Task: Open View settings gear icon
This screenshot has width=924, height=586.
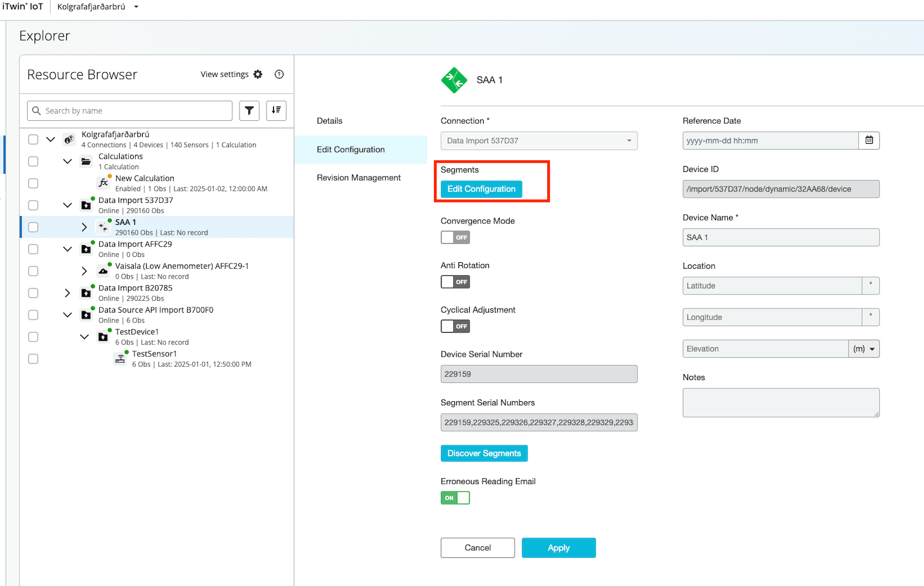Action: point(258,74)
